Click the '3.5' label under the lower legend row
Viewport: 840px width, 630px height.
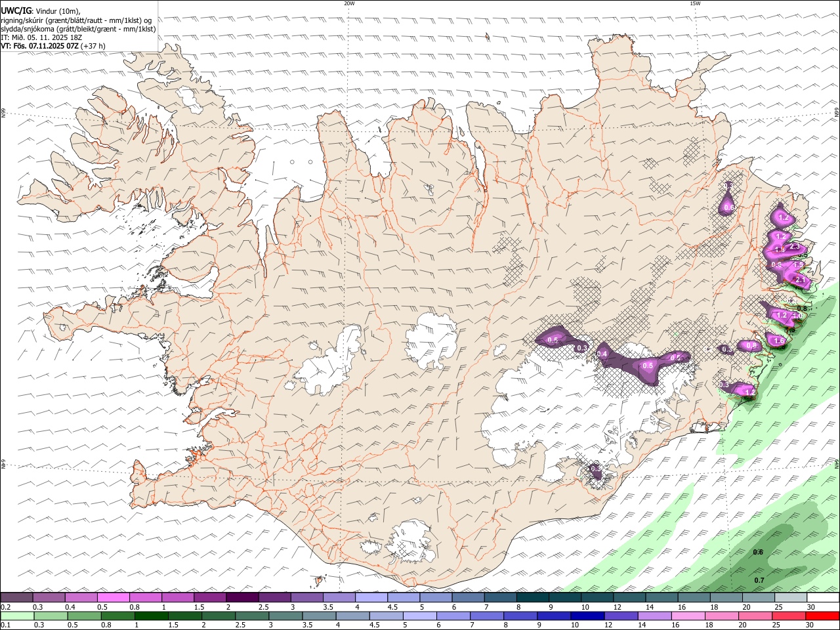[x=306, y=625]
